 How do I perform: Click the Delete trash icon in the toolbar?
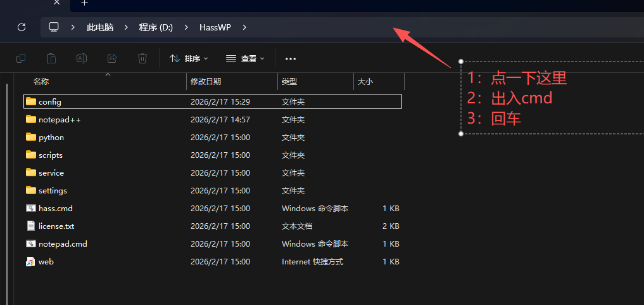[x=142, y=58]
